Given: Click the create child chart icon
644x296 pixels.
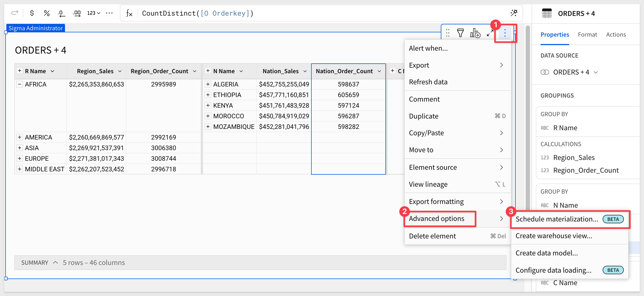Looking at the screenshot, I should (x=475, y=33).
